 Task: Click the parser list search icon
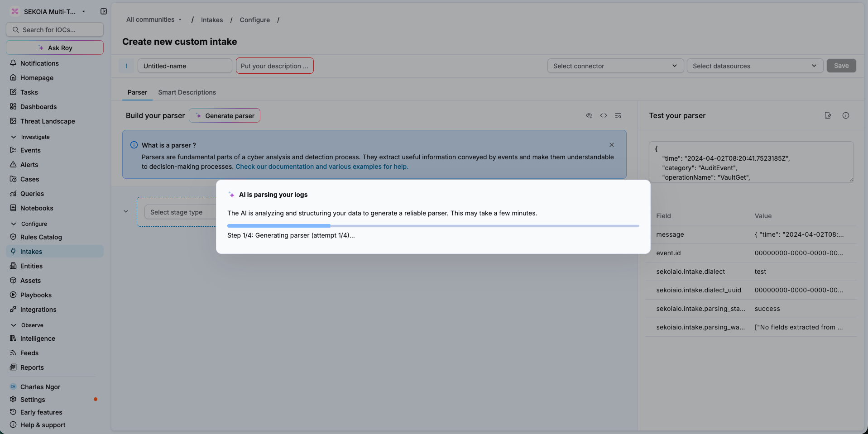(x=618, y=115)
